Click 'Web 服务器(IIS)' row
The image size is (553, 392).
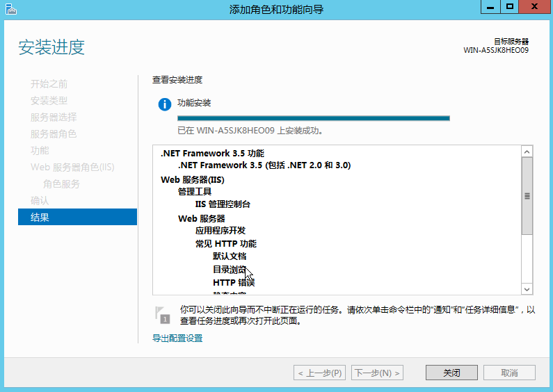[193, 180]
